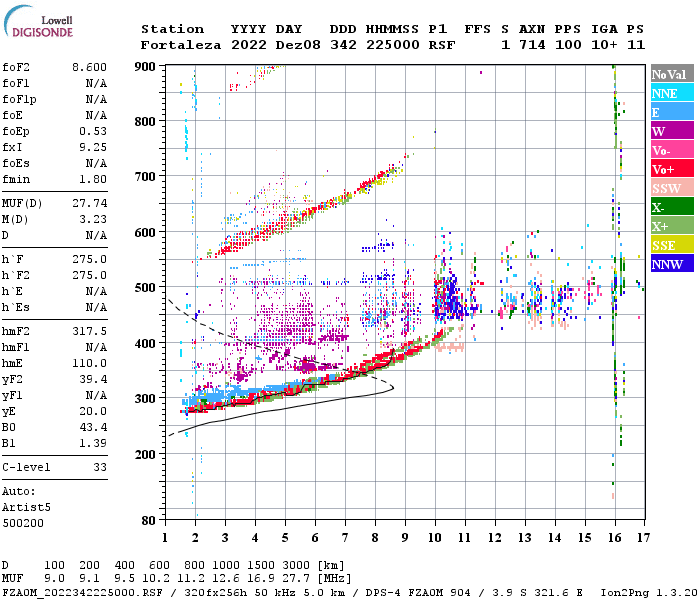Click the MUF(D) value 27.74
This screenshot has height=600, width=700.
click(x=90, y=204)
